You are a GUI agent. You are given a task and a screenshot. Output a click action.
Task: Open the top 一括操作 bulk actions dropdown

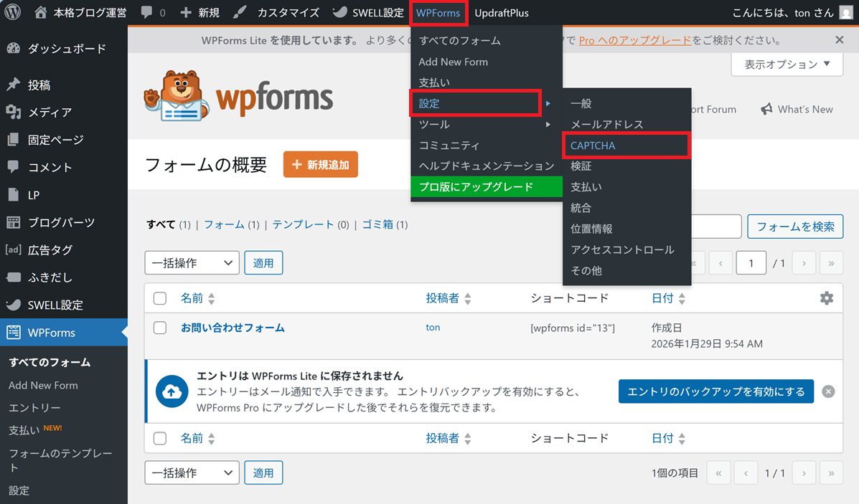click(x=192, y=263)
